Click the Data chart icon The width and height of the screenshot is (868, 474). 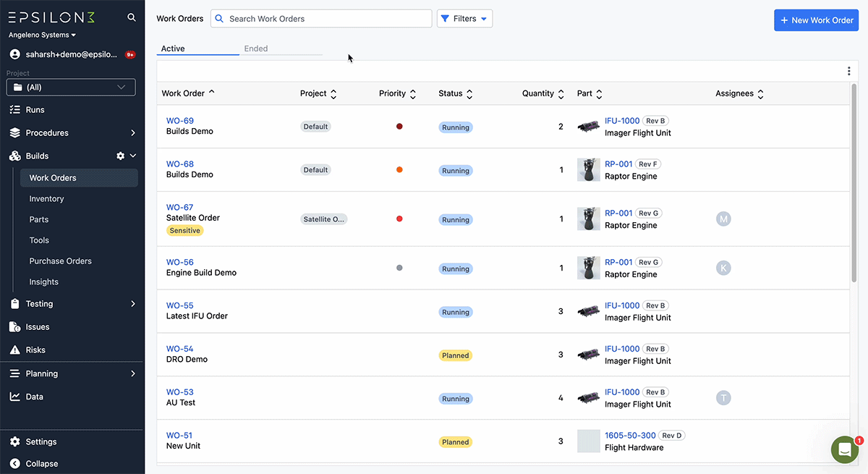point(14,397)
